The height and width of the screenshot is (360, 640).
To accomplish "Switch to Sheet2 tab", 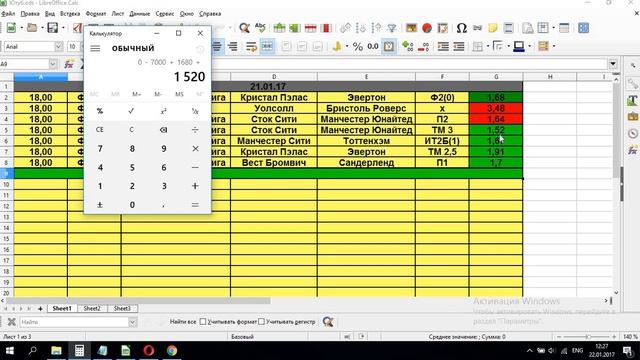I will coord(92,309).
